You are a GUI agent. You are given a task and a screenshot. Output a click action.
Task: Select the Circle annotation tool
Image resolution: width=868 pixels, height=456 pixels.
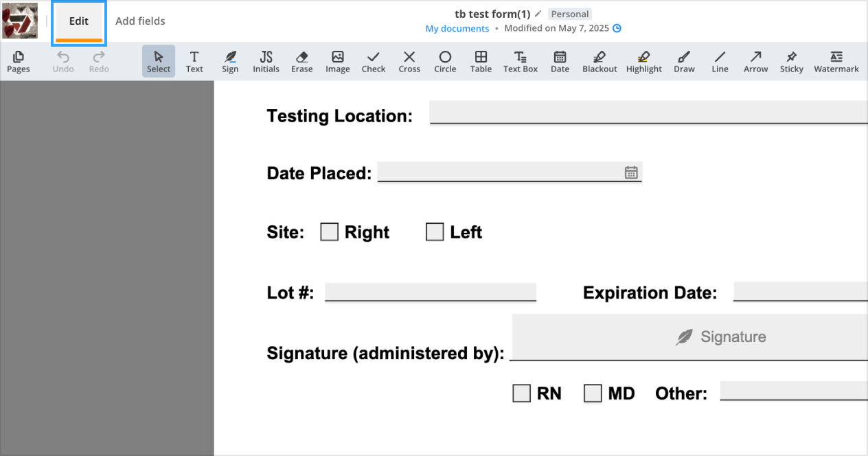pos(444,61)
